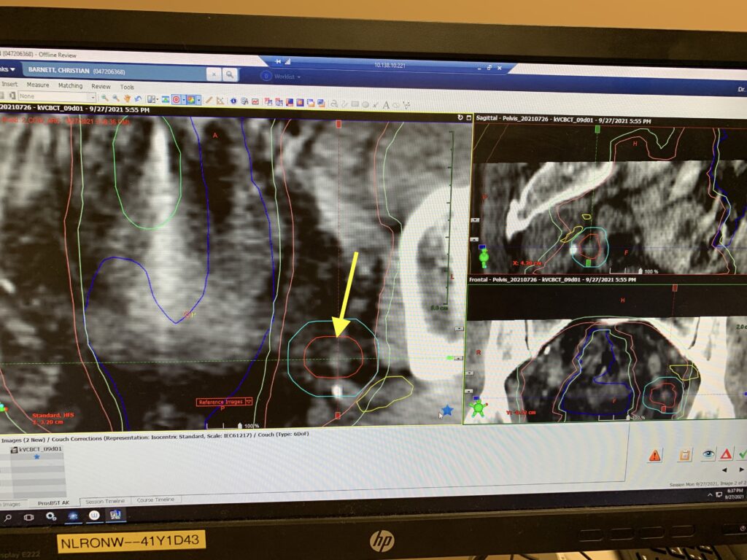Click the green patient orientation figure in Frontal view
The image size is (747, 560).
(479, 407)
